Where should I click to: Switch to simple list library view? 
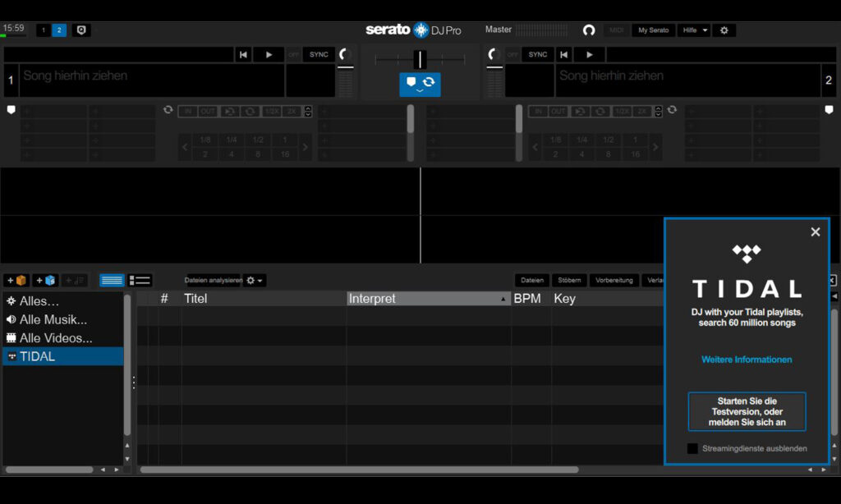click(x=112, y=280)
